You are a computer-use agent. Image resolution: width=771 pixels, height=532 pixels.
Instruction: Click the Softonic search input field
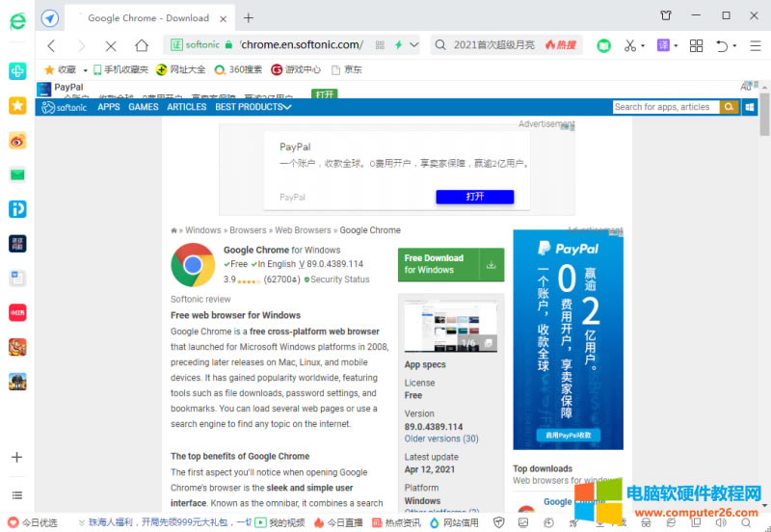(665, 107)
